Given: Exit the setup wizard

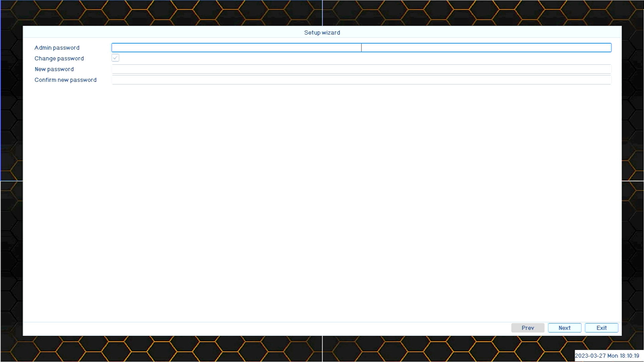Looking at the screenshot, I should point(601,328).
